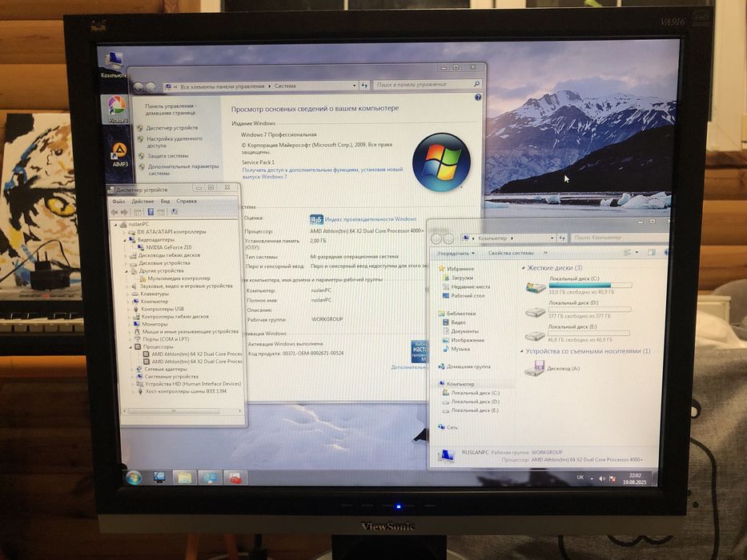Click Индекс производительности Windows link
The height and width of the screenshot is (560, 747).
coord(371,219)
